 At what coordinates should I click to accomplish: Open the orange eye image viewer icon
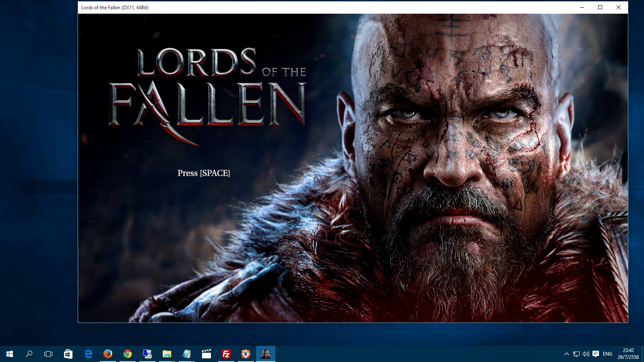(x=246, y=354)
